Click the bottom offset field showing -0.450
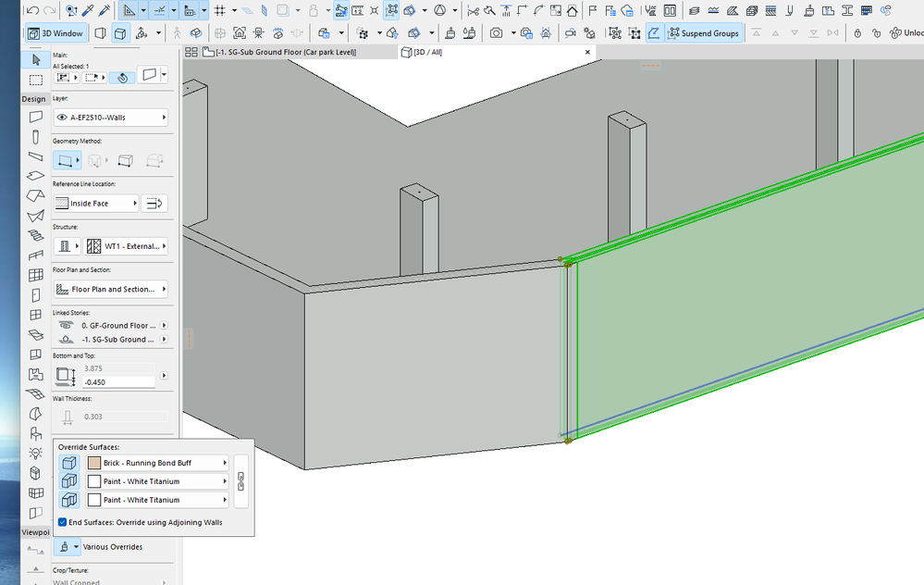 117,382
